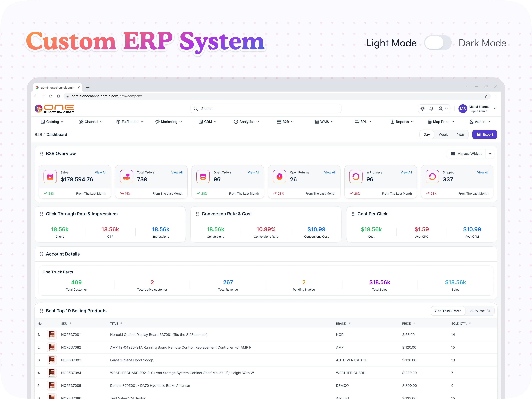532x399 pixels.
Task: Click the Open Returns stopwatch icon
Action: point(279,177)
